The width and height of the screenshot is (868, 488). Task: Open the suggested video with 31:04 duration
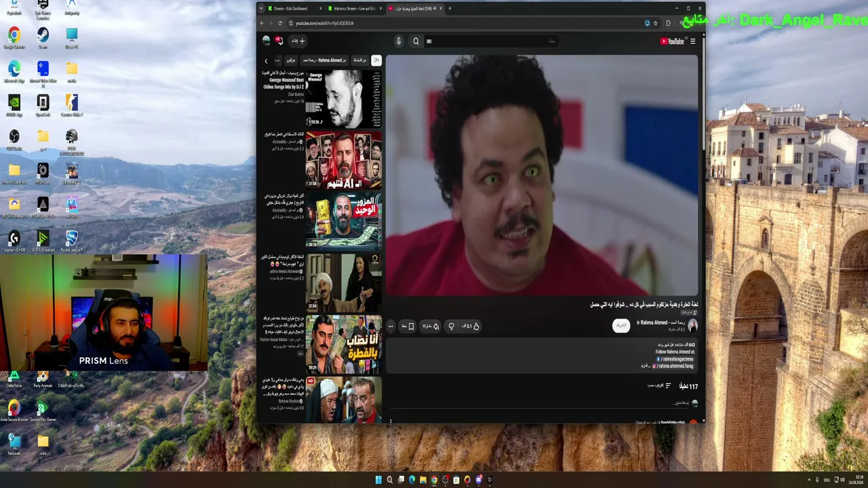(344, 283)
